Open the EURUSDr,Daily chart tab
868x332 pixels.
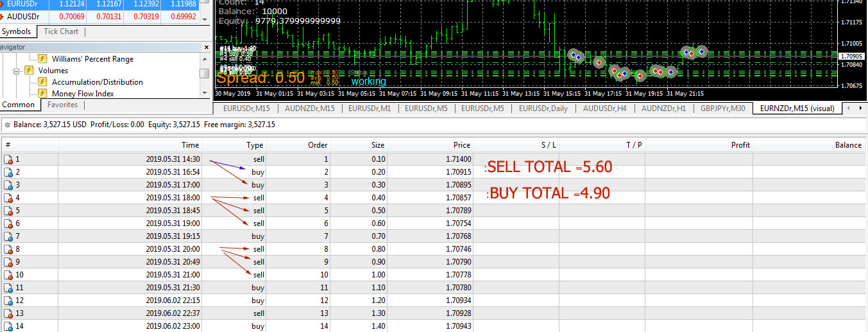click(x=543, y=109)
